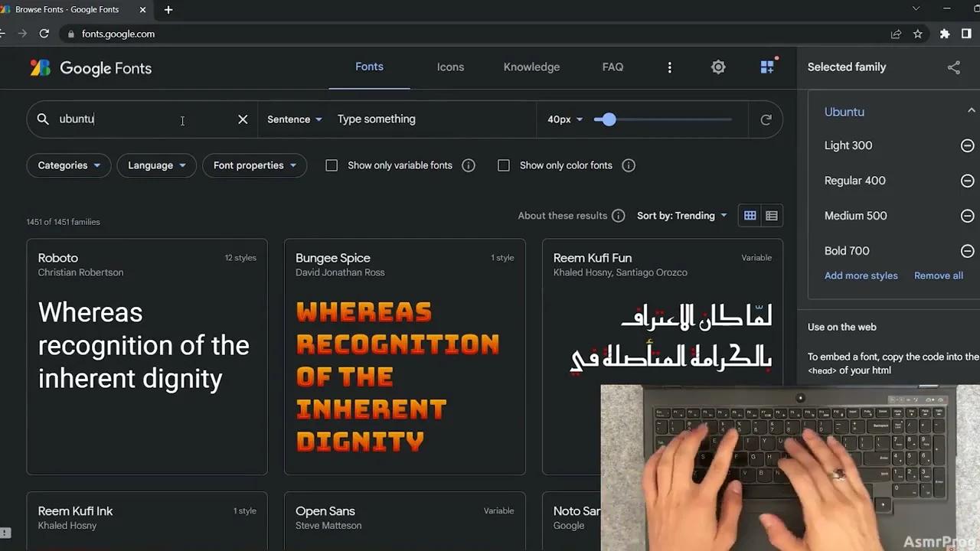Enable Show only color fonts checkbox
980x551 pixels.
click(x=504, y=165)
